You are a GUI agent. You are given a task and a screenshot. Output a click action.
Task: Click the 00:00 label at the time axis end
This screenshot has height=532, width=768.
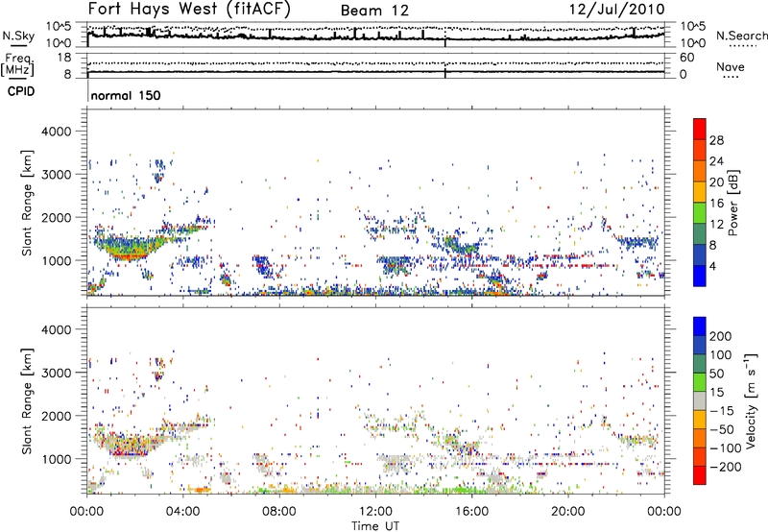tap(664, 512)
